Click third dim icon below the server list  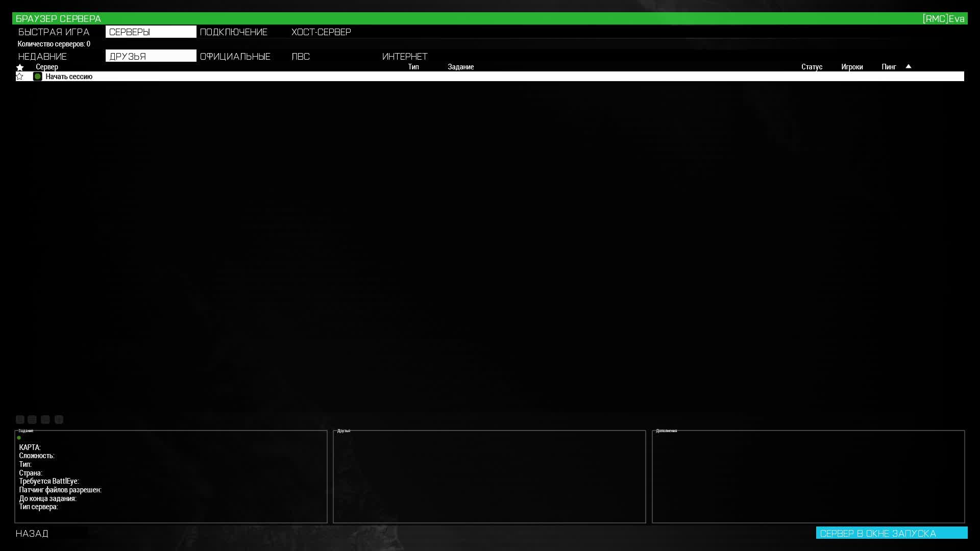(45, 419)
